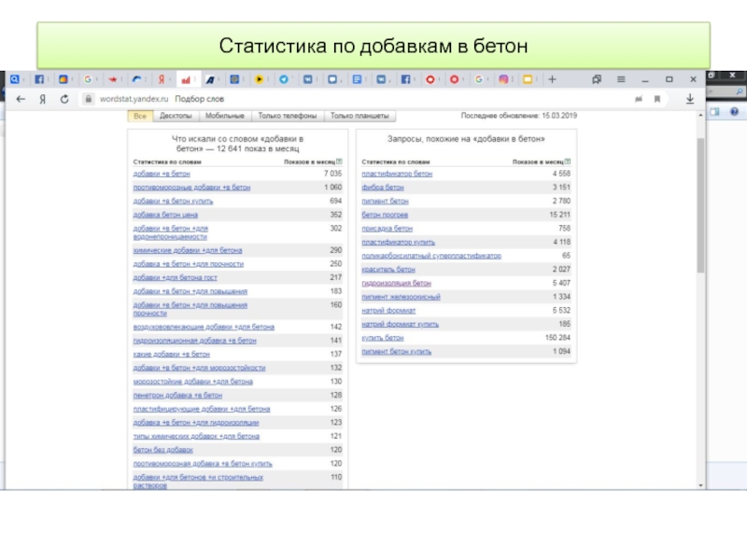Switch to the 'Мобильные' filter tab

click(x=225, y=117)
